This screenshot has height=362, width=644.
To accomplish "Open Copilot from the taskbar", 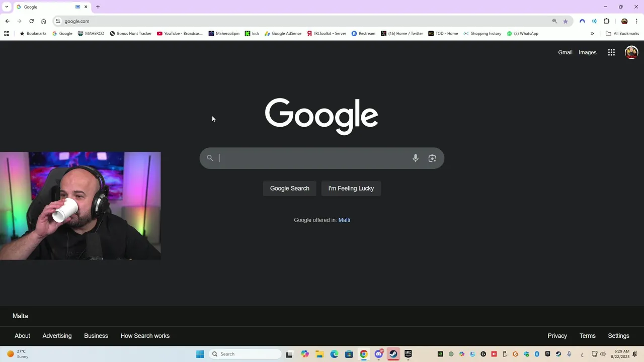I will point(305,354).
